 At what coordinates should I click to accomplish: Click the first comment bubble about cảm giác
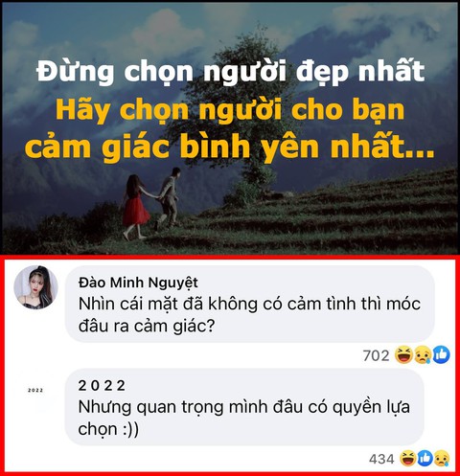(249, 304)
